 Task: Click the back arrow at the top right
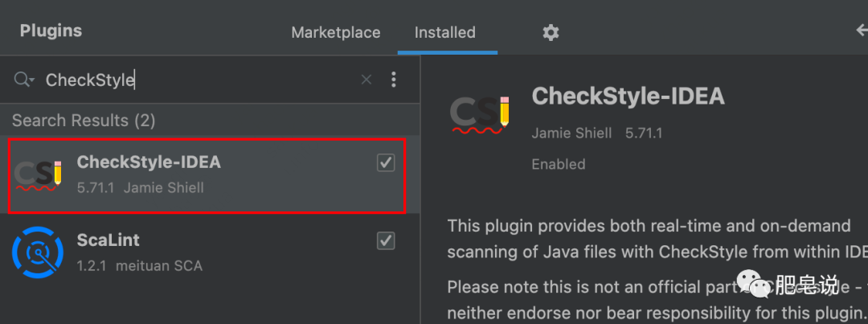click(861, 31)
